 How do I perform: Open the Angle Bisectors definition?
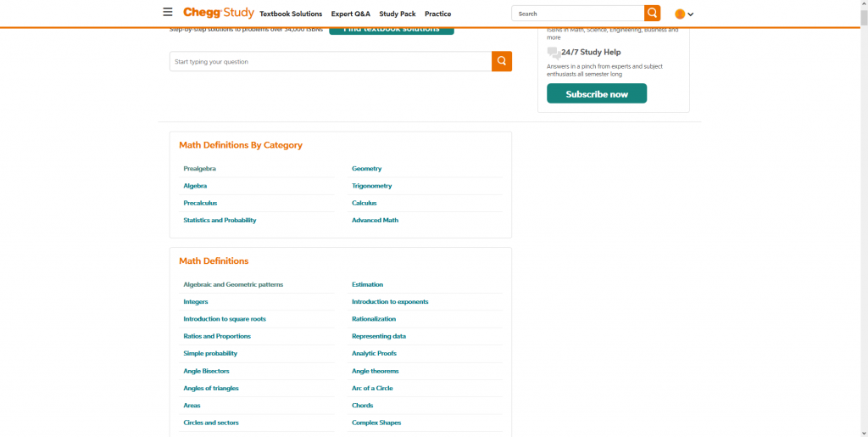pos(206,371)
